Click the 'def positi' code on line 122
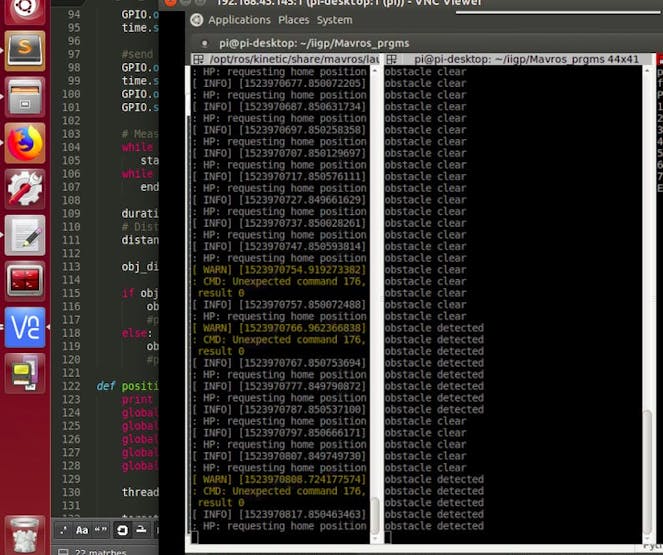This screenshot has width=663, height=555. tap(127, 386)
